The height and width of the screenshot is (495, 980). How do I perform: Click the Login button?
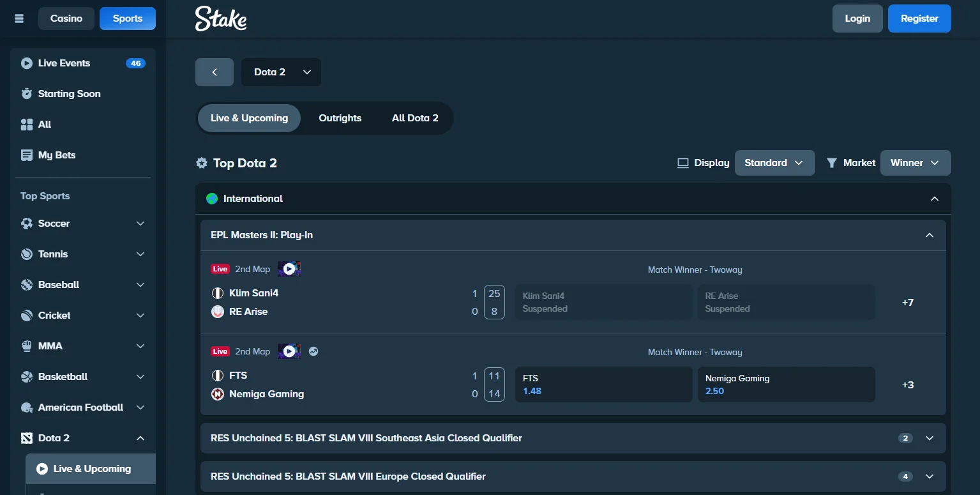pos(857,19)
